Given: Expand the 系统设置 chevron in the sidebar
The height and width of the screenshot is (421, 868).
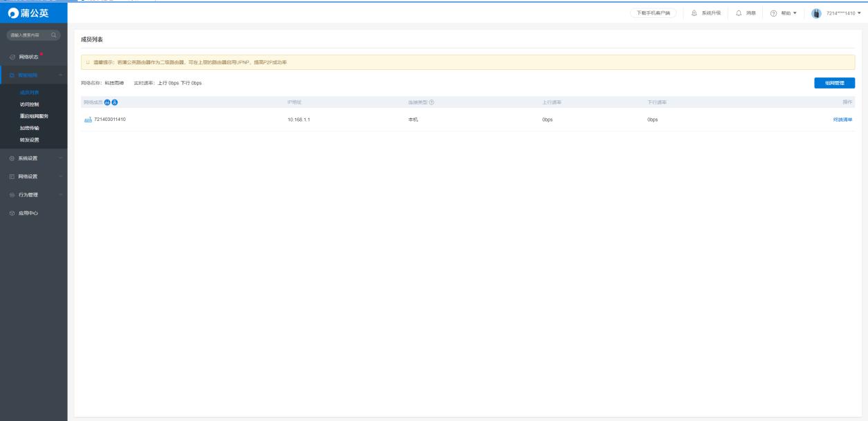Looking at the screenshot, I should click(61, 158).
